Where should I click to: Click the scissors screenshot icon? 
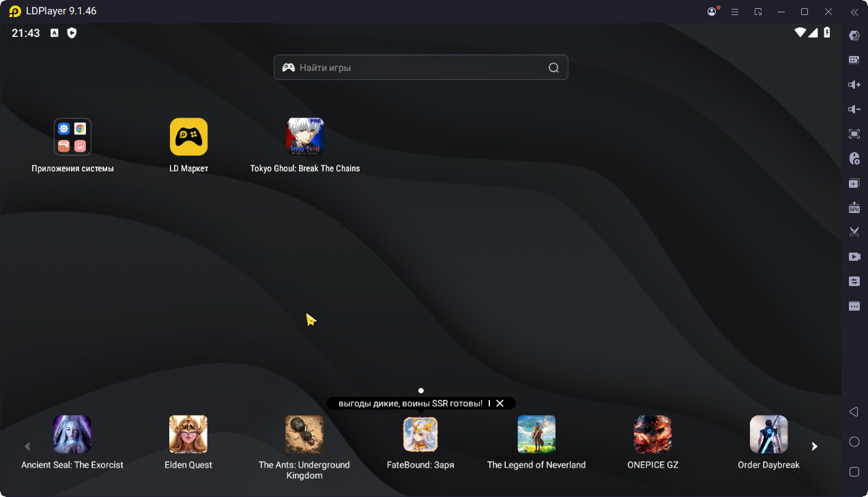click(854, 232)
